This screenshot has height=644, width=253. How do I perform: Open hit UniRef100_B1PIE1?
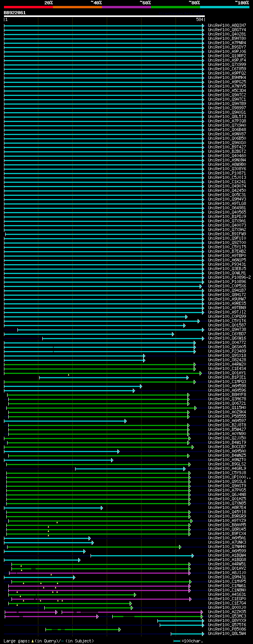[x=227, y=377]
